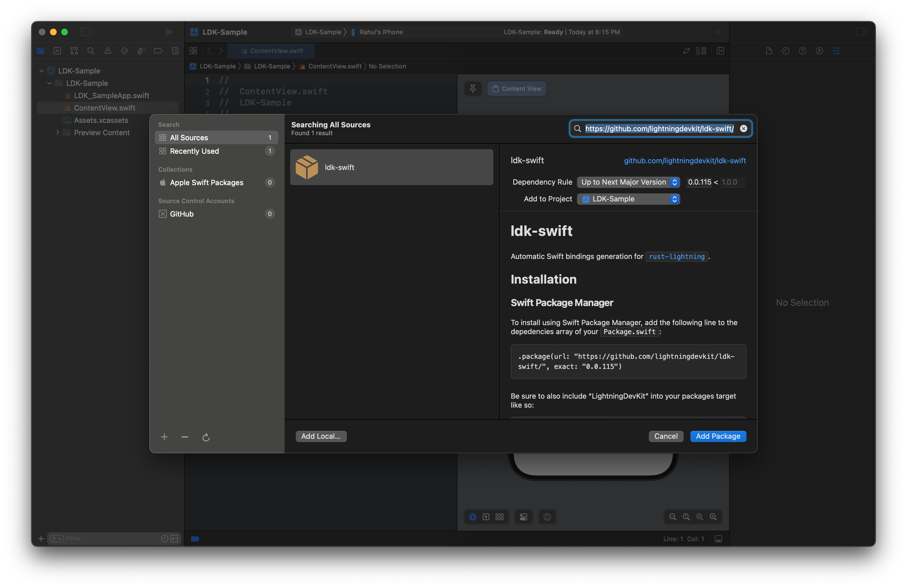Open the Find navigator
This screenshot has width=907, height=588.
coord(91,51)
